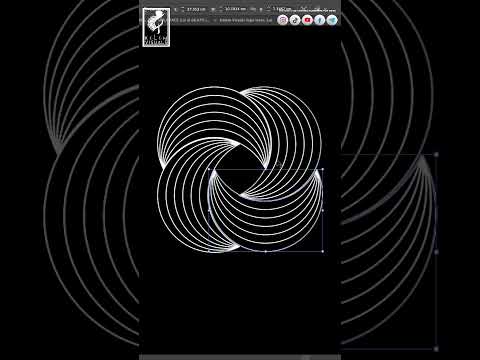
Task: Click the top-left handle of selection box
Action: pyautogui.click(x=209, y=170)
